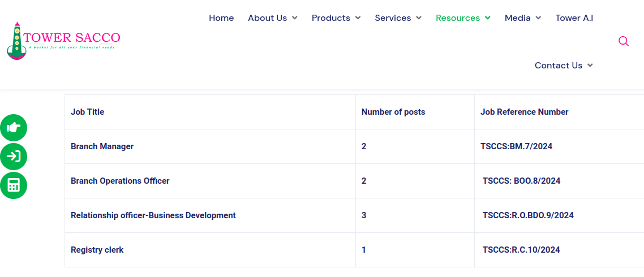Select the Branch Operations Officer job title
The width and height of the screenshot is (644, 277).
(120, 181)
